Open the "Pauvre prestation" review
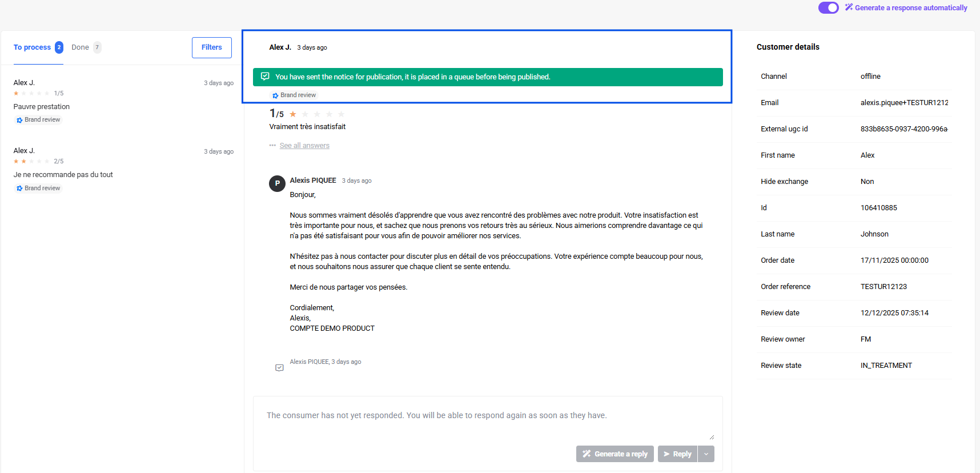The image size is (980, 473). (x=42, y=107)
